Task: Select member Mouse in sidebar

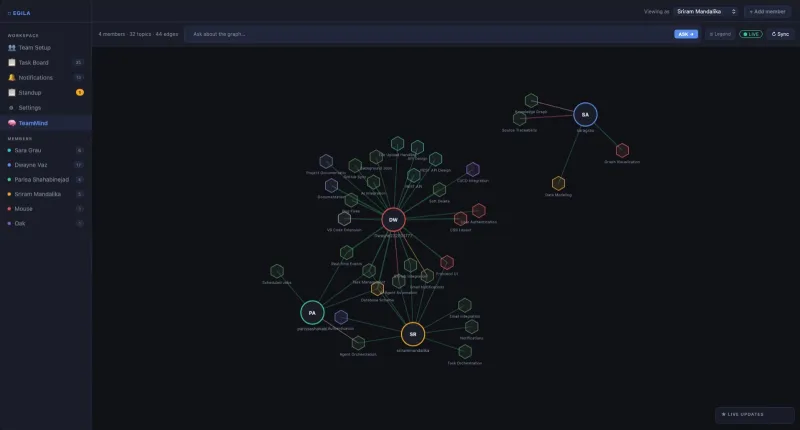Action: click(46, 209)
